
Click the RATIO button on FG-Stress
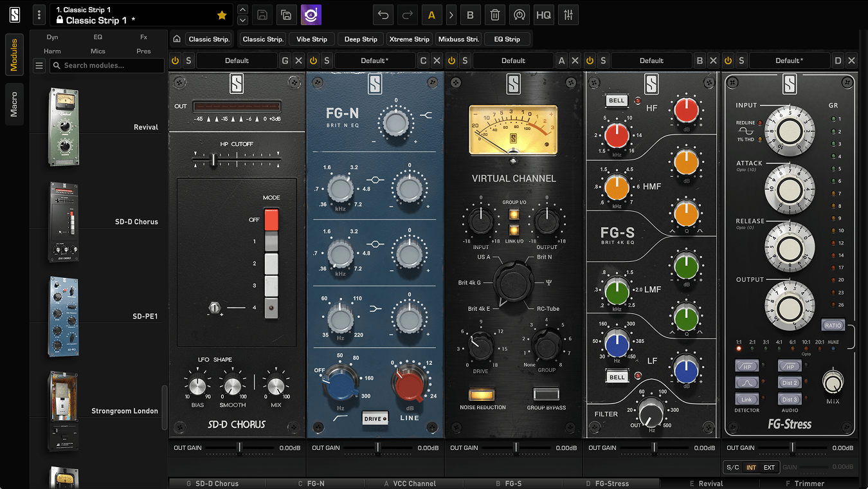[x=833, y=325]
